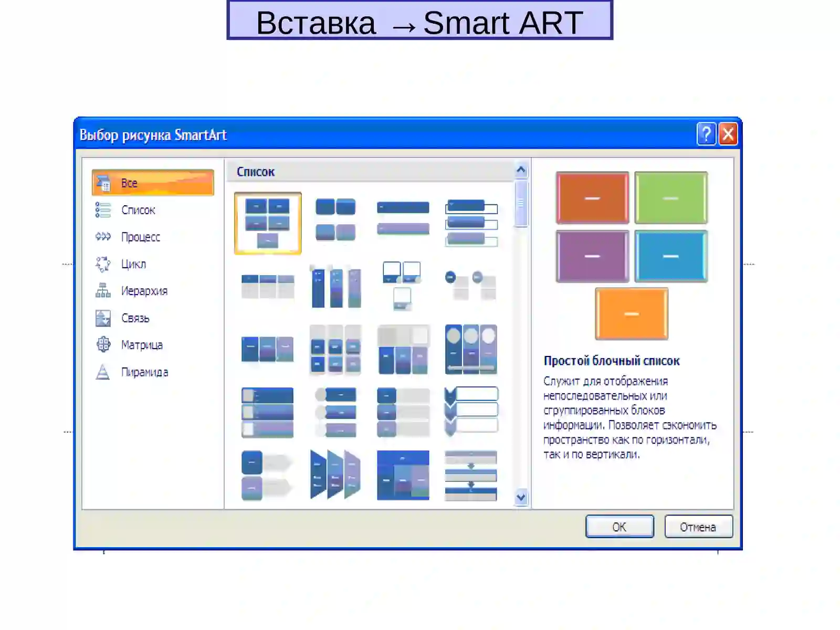
Task: Click the orange bottom preview block
Action: [x=632, y=314]
